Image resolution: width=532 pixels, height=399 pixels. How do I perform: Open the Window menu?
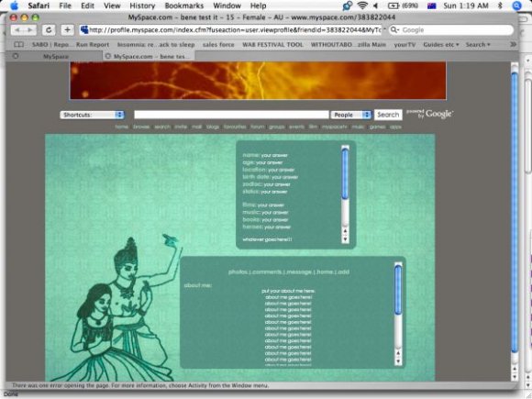coord(227,6)
